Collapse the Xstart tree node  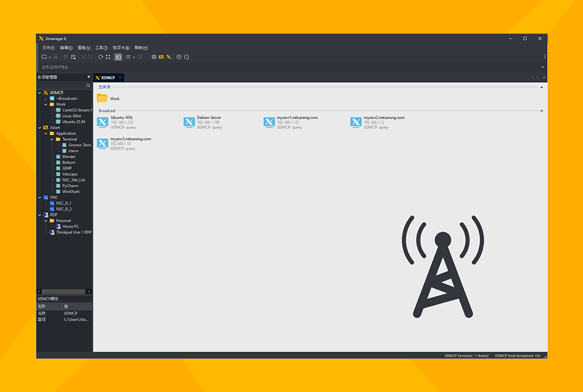[39, 128]
